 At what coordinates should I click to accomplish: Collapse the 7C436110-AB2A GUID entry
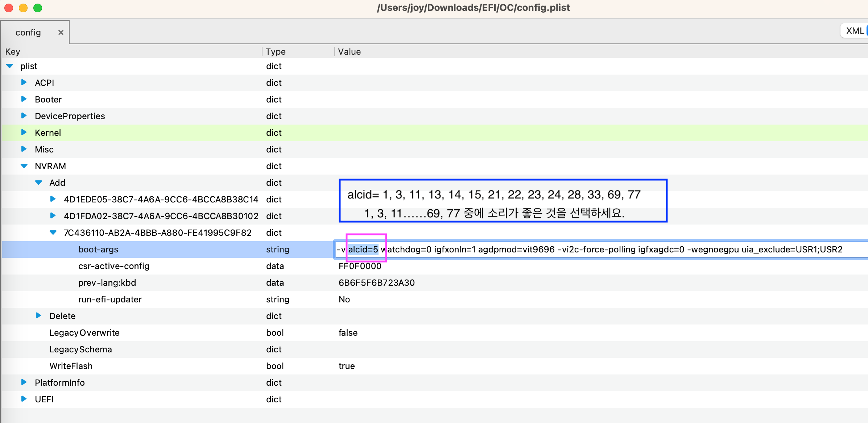coord(53,233)
